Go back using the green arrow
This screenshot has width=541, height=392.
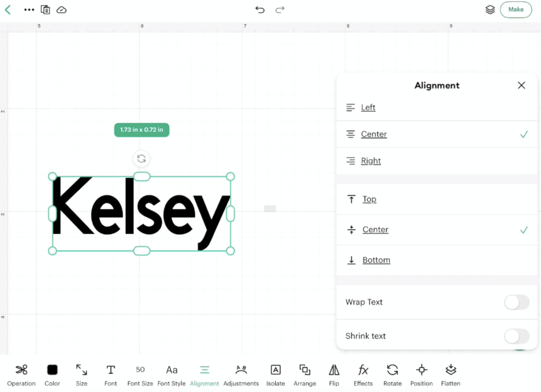[x=8, y=10]
